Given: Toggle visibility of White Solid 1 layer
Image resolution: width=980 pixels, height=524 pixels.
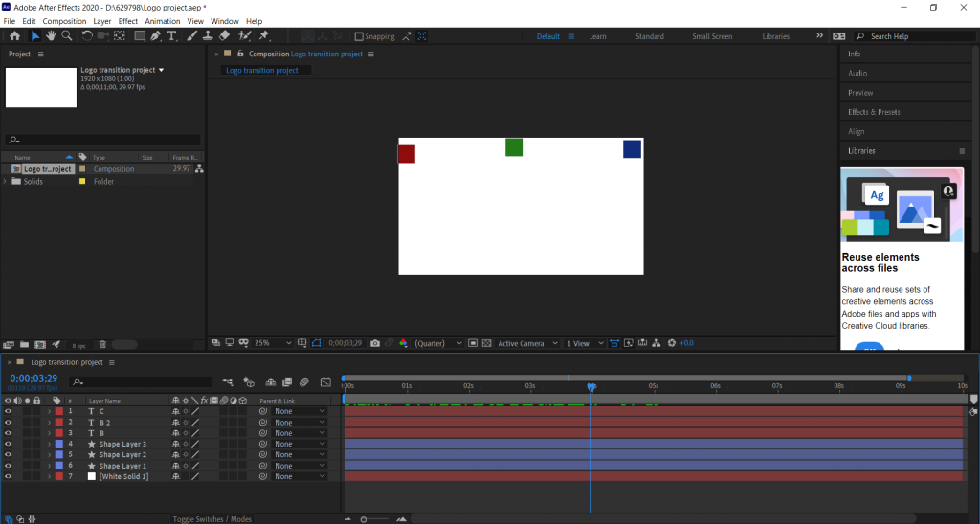Looking at the screenshot, I should coord(8,476).
